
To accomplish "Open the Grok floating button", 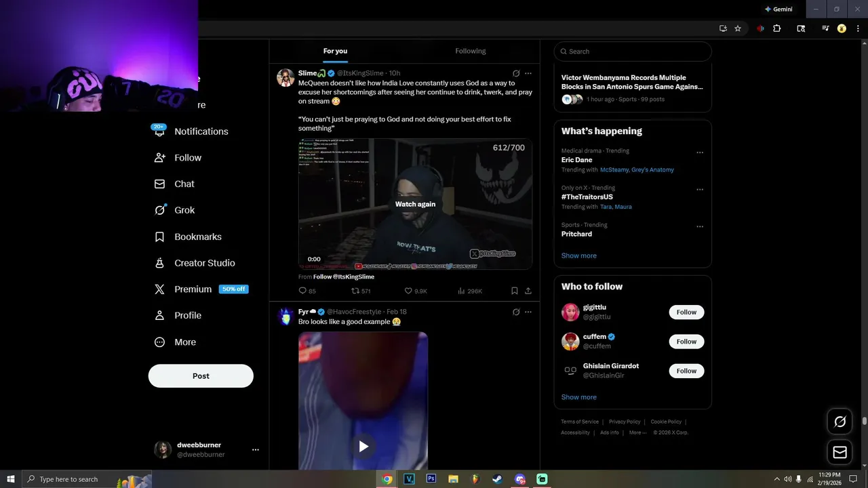I will [840, 422].
